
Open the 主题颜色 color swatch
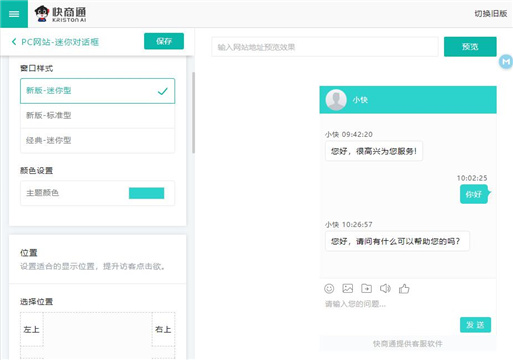[x=146, y=193]
